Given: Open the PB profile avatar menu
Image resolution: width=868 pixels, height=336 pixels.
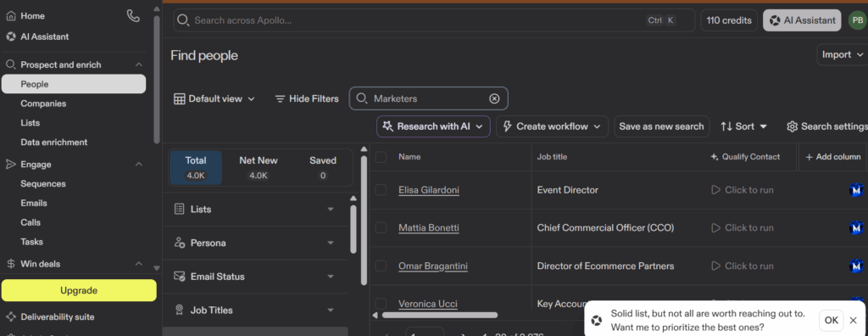Looking at the screenshot, I should point(858,20).
